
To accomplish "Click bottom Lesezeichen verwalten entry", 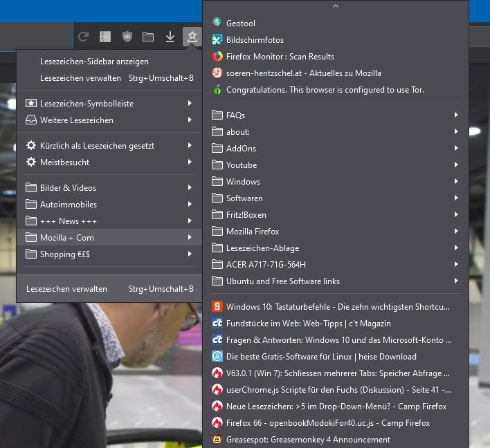I will [x=109, y=289].
